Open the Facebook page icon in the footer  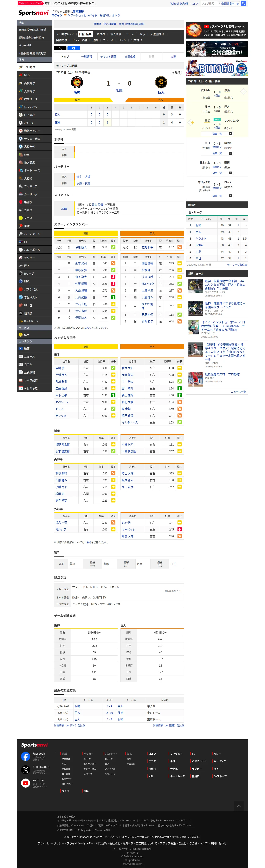tap(26, 756)
